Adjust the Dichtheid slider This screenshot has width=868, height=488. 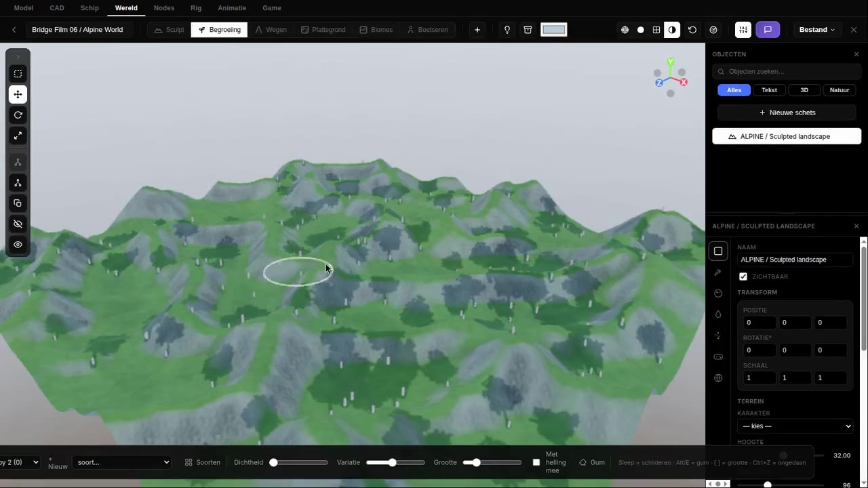point(299,462)
